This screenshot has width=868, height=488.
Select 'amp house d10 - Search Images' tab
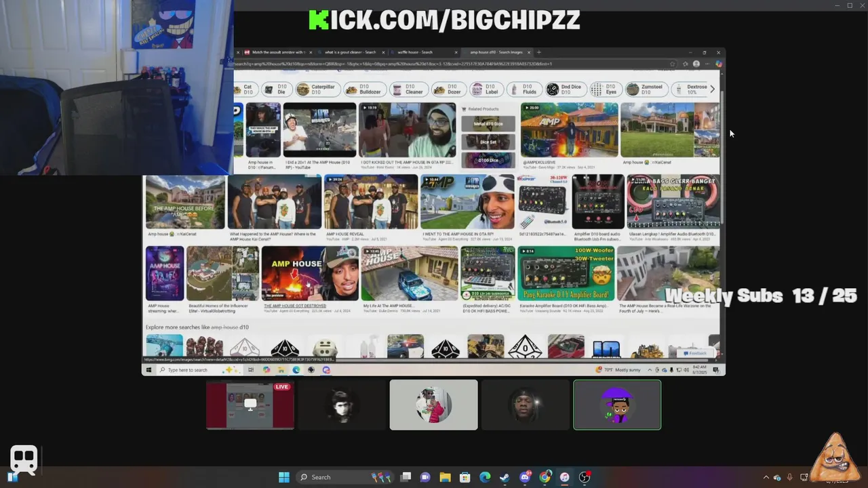(496, 52)
